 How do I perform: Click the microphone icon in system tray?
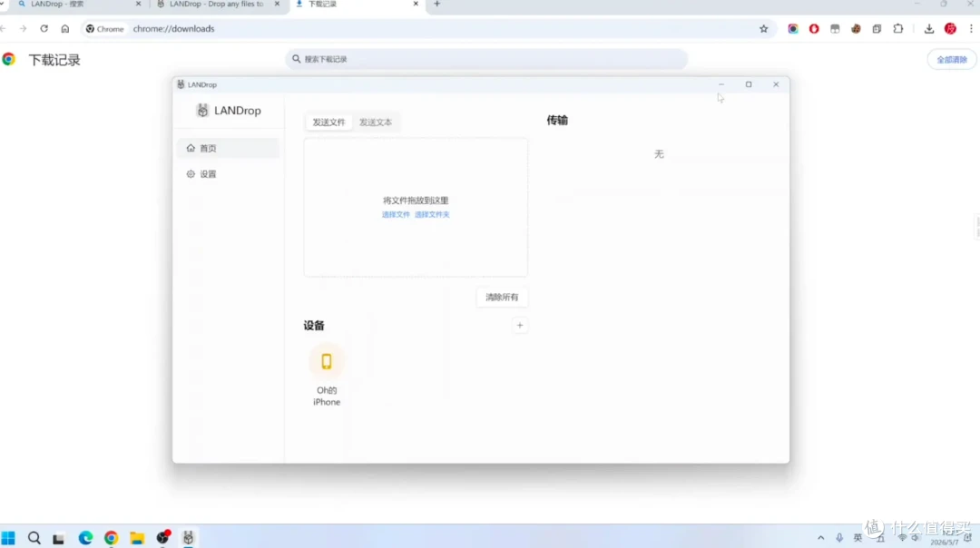pos(839,538)
